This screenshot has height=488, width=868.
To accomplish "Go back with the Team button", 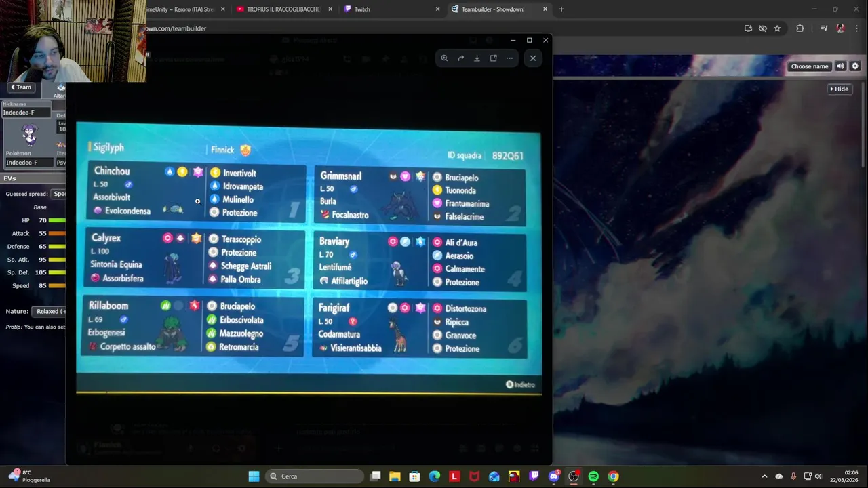I will click(x=20, y=87).
